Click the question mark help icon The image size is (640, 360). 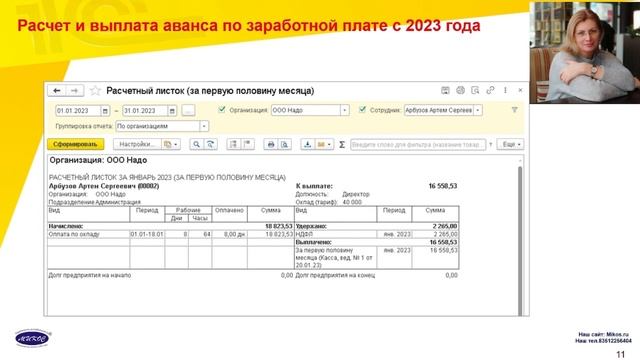click(490, 144)
